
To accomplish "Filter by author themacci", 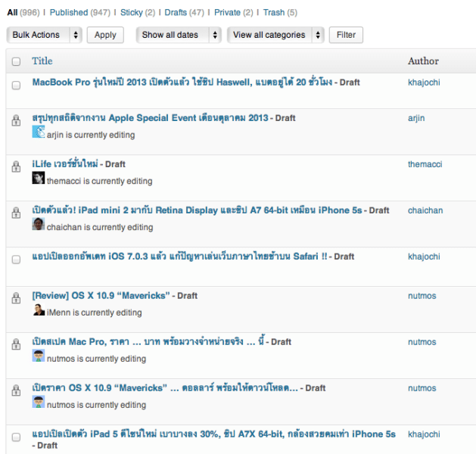I will (x=425, y=164).
